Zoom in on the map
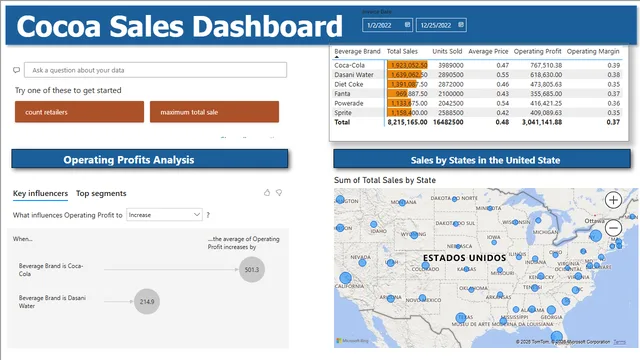Viewport: 640px width, 360px height. pyautogui.click(x=613, y=200)
